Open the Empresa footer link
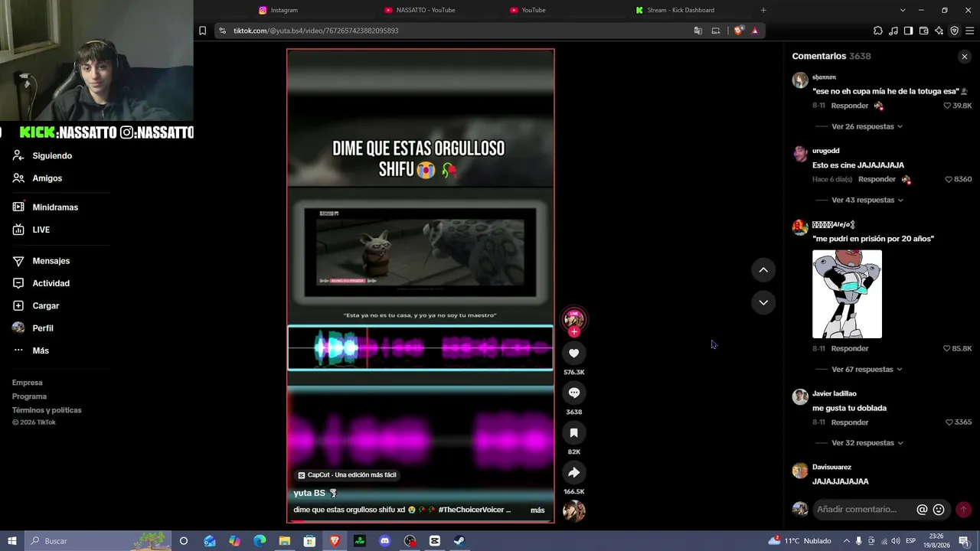 (28, 383)
